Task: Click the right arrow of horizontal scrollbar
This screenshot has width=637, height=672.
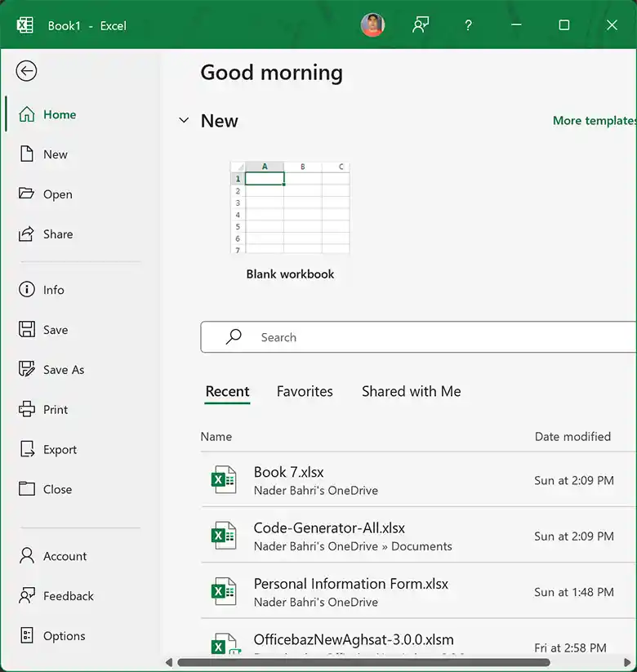Action: tap(627, 662)
